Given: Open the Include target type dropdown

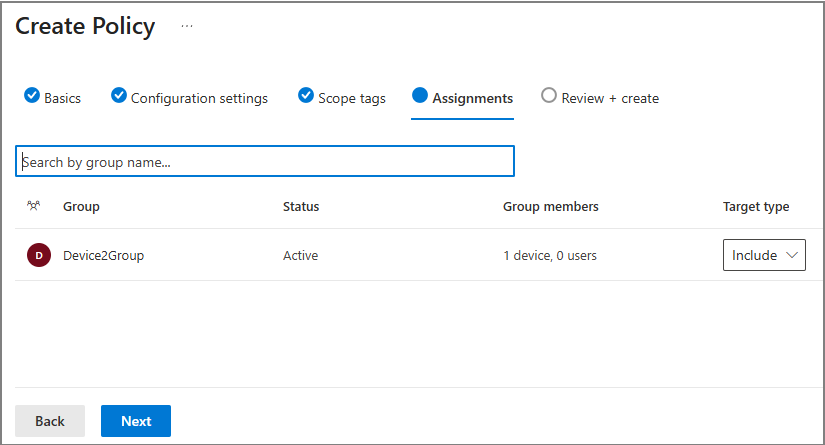Looking at the screenshot, I should coord(763,255).
